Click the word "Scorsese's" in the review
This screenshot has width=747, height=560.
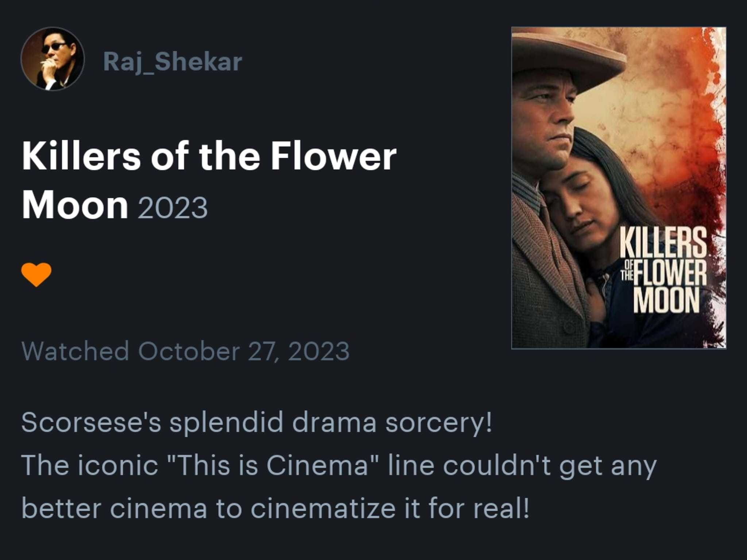(91, 423)
